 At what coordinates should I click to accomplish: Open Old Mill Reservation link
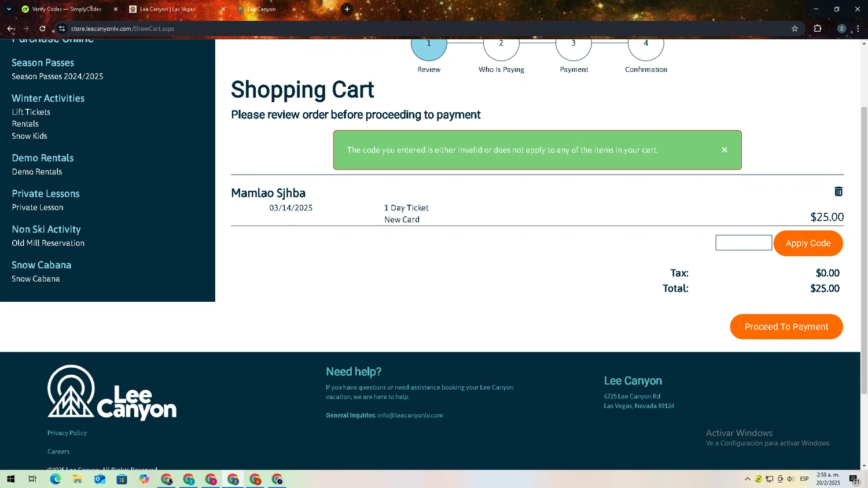(48, 243)
